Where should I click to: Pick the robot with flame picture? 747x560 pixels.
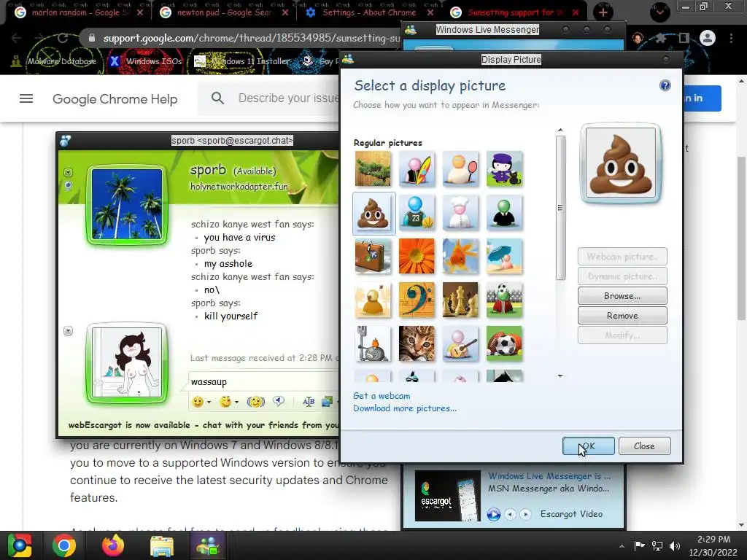(x=373, y=344)
